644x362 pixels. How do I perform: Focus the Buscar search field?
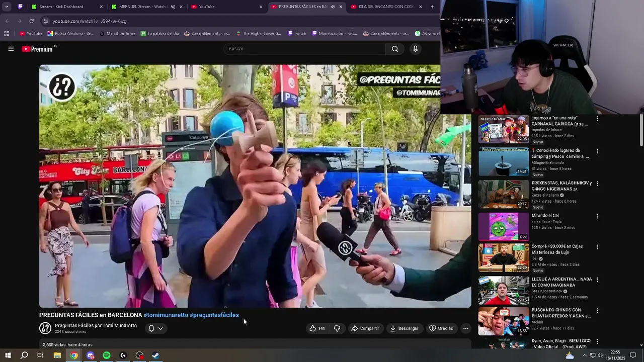pos(304,49)
